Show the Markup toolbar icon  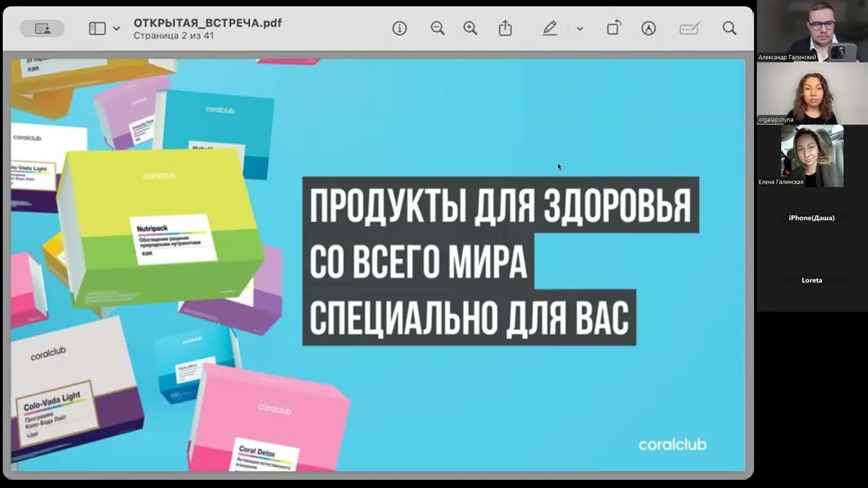pyautogui.click(x=649, y=28)
